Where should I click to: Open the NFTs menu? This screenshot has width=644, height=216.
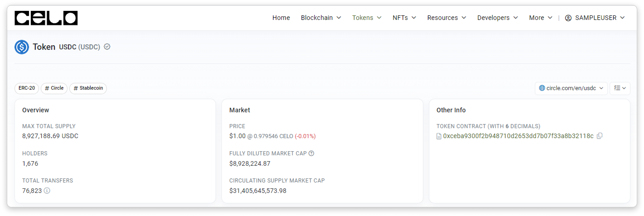[404, 18]
